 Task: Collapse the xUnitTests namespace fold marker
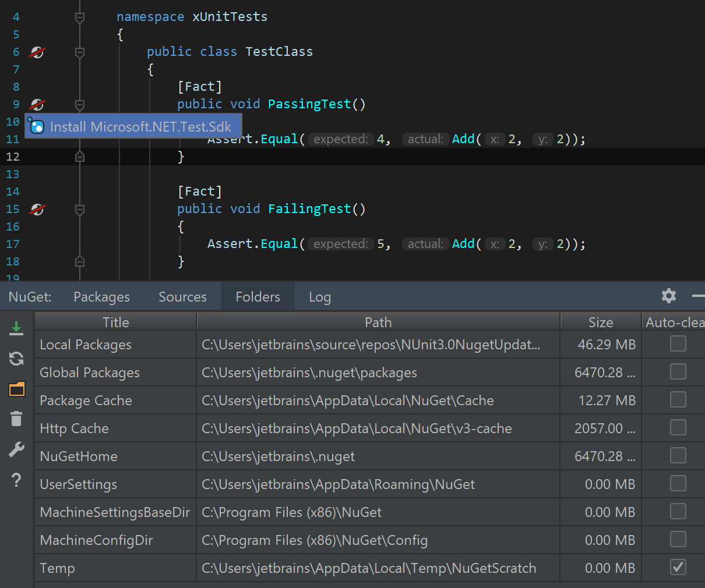pyautogui.click(x=80, y=17)
